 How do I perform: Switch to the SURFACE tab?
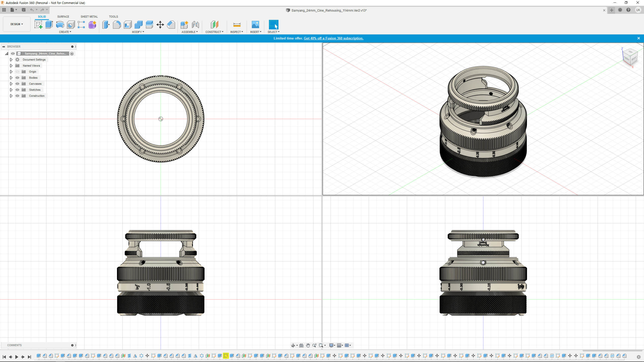click(x=63, y=17)
